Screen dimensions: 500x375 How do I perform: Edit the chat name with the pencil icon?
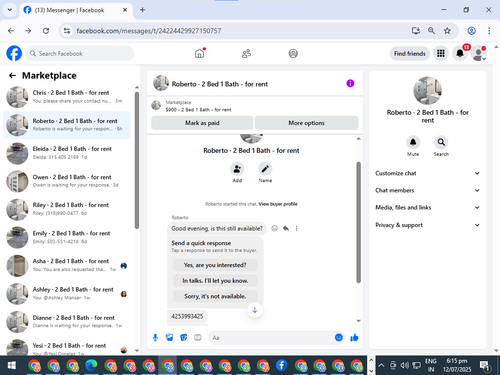pos(265,169)
